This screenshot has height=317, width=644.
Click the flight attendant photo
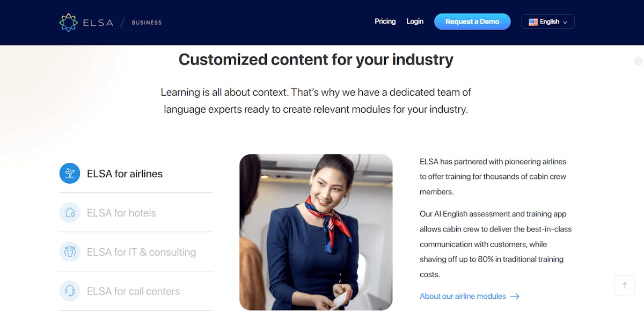(x=316, y=232)
